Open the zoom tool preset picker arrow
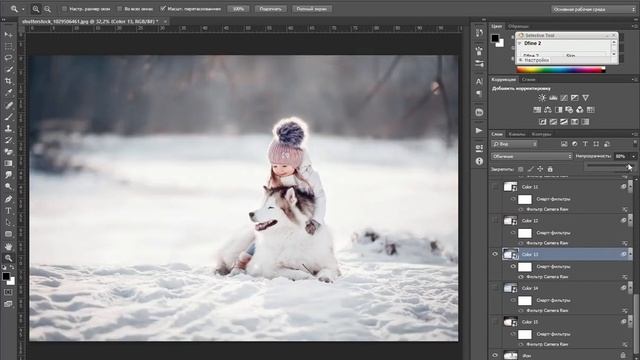 23,9
